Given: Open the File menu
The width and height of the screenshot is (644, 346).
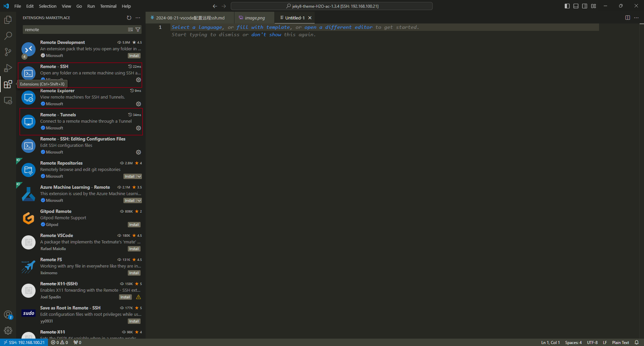Looking at the screenshot, I should click(x=18, y=6).
